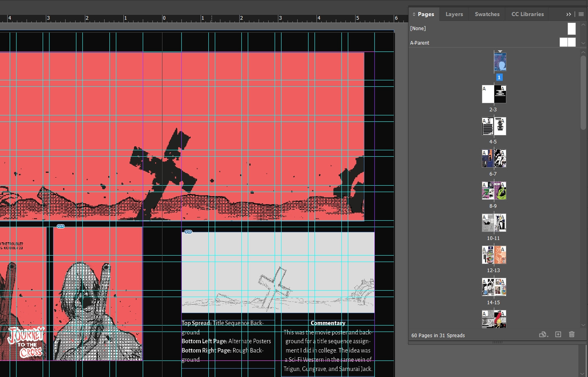Select the large red cross background image
Screen dimensions: 588x377
182,136
